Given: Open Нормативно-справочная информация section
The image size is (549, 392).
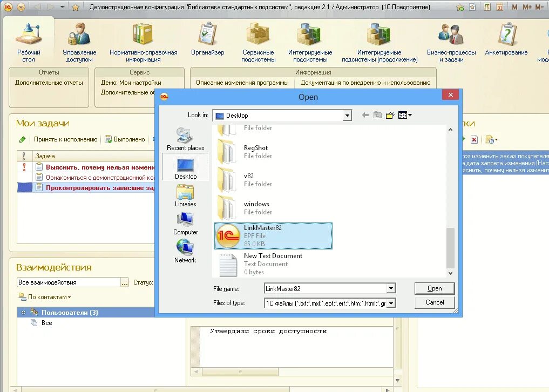Looking at the screenshot, I should 143,42.
